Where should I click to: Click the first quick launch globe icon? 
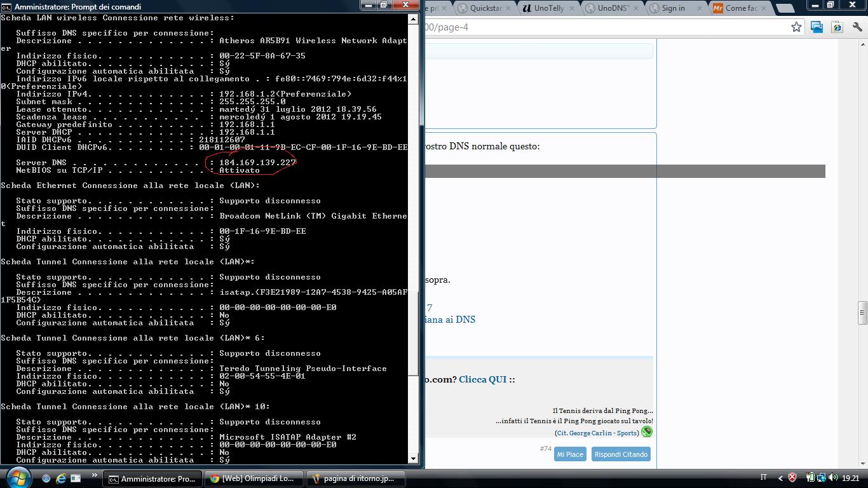[46, 478]
